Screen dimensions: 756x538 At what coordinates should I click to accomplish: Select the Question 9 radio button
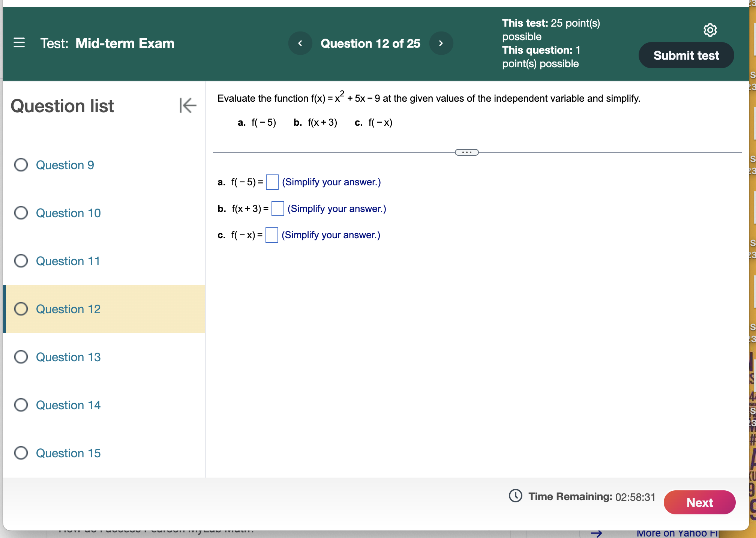(21, 165)
